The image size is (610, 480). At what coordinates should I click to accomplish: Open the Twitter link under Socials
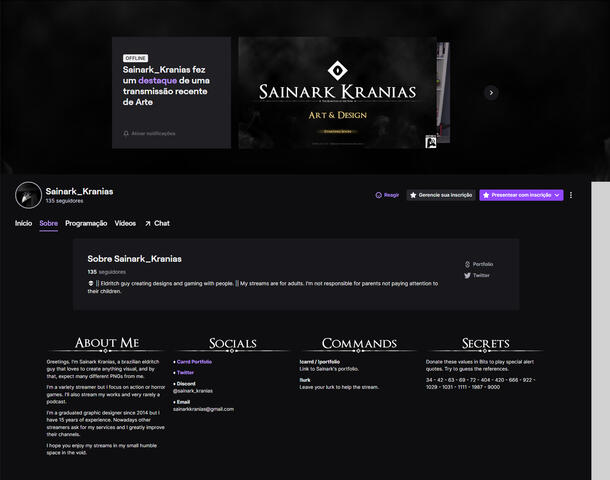point(186,372)
